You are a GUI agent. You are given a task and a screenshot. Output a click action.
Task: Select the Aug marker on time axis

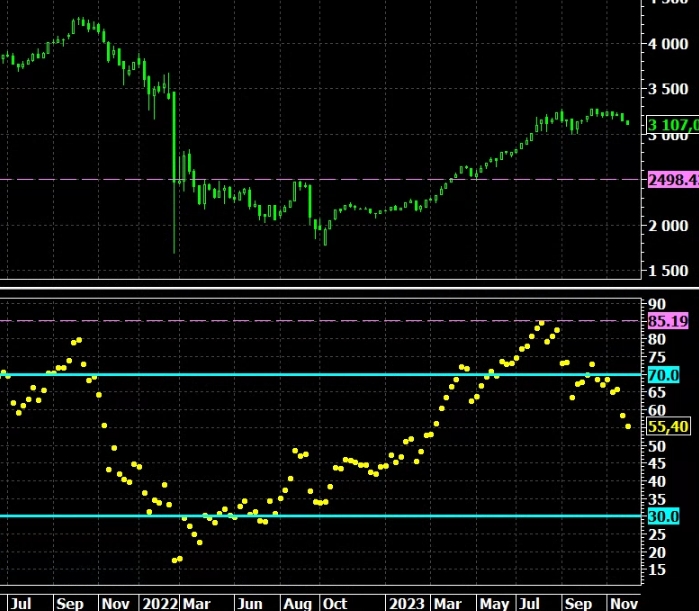click(x=297, y=603)
